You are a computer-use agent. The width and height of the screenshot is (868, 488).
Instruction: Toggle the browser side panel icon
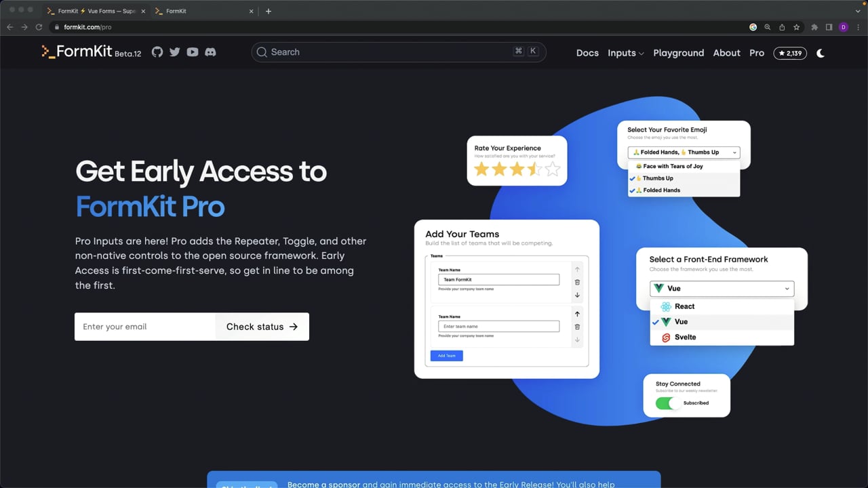coord(829,27)
